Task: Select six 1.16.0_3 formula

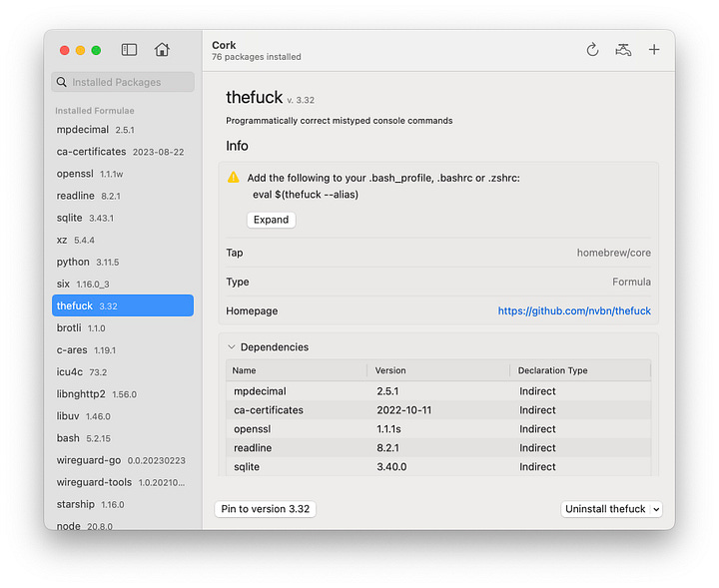Action: coord(123,284)
